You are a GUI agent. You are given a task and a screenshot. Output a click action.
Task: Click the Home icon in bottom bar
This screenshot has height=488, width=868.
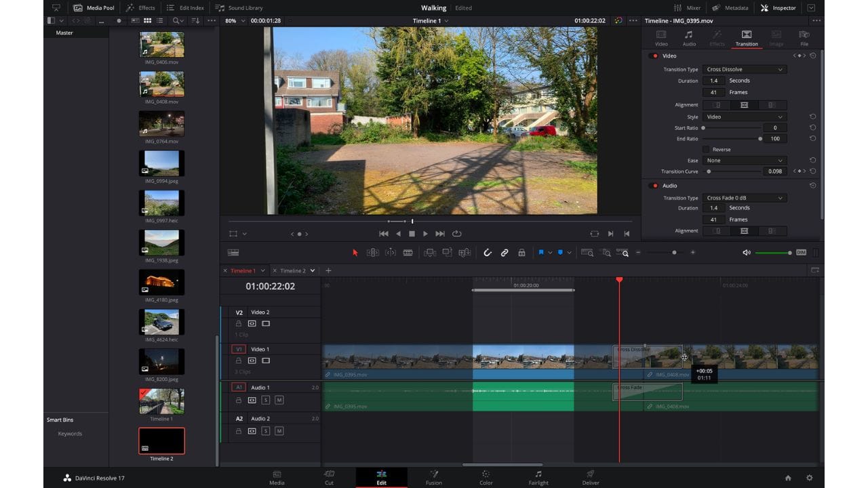pyautogui.click(x=788, y=478)
